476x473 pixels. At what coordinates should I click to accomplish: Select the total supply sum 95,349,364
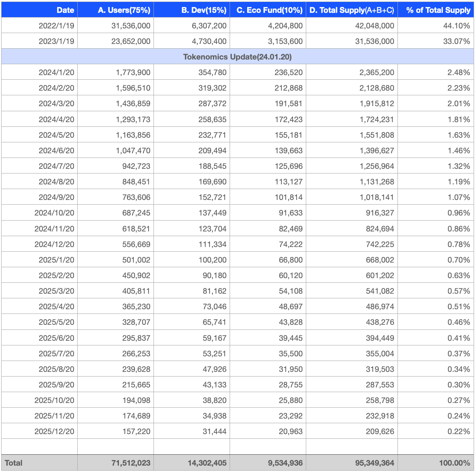pos(374,463)
